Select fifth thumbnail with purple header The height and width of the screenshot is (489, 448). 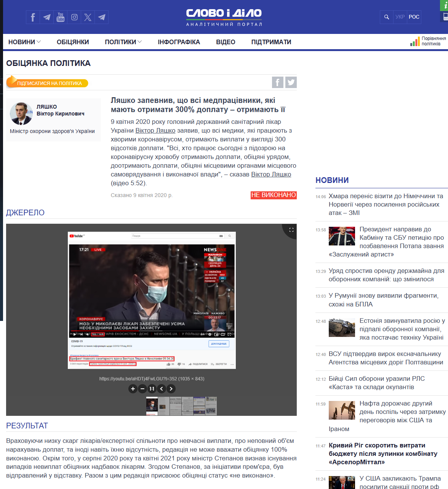point(199,406)
